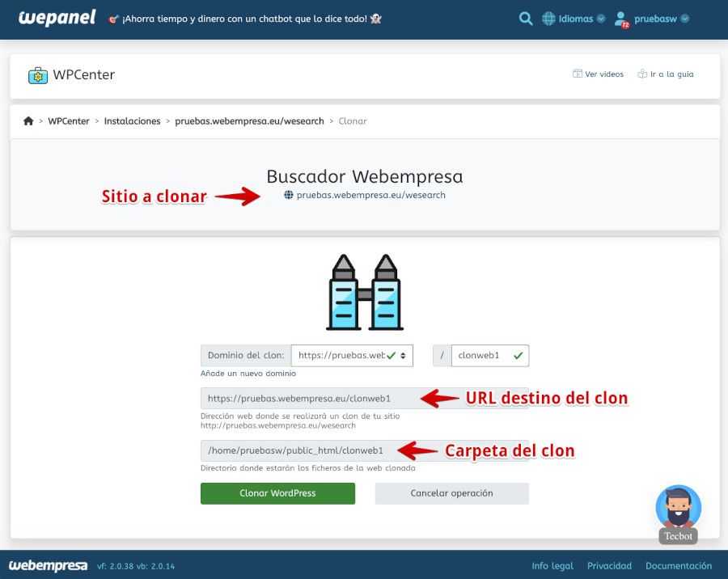728x579 pixels.
Task: Click the Clonar breadcrumb item
Action: [x=353, y=120]
